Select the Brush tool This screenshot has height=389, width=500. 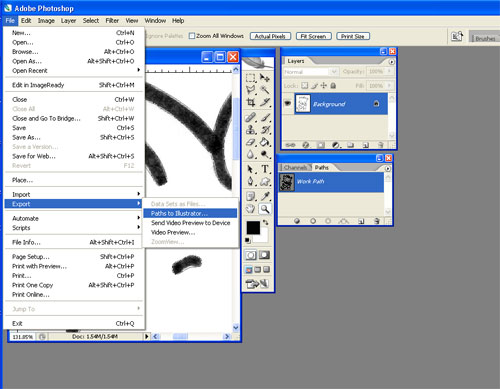point(265,117)
